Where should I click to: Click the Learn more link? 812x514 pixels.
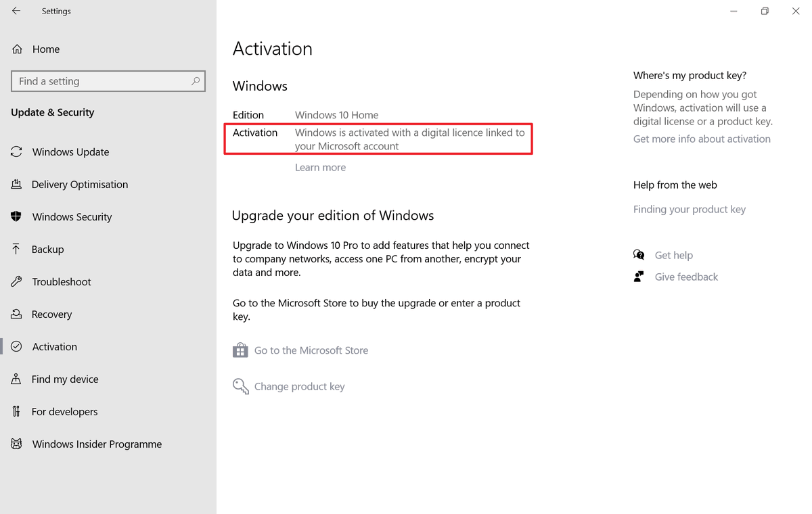[320, 168]
